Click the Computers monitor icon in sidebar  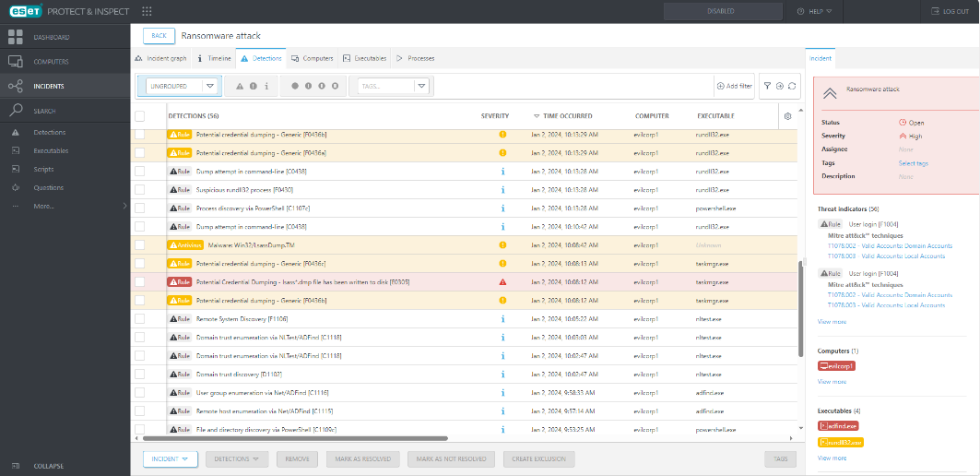[15, 62]
